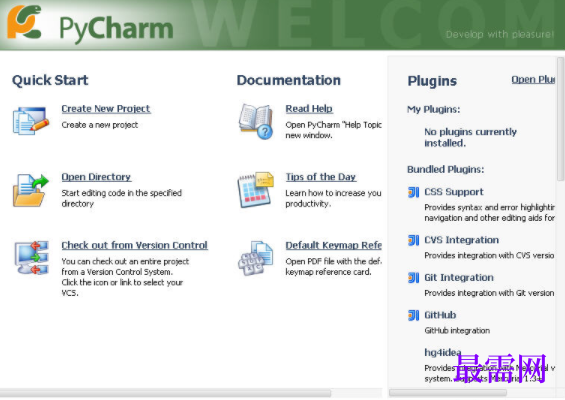Click the Create New Project icon
This screenshot has height=400, width=565.
tap(31, 121)
